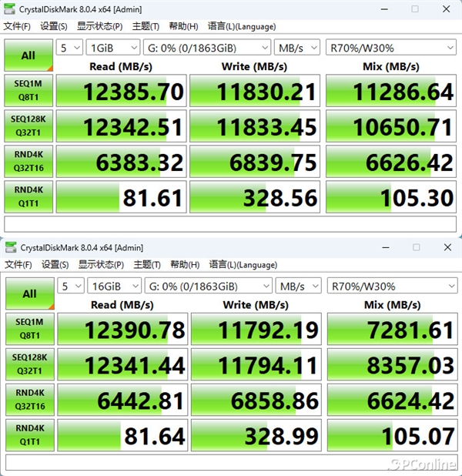This screenshot has width=462, height=476.
Task: Click read result 12342.51 in top window
Action: tap(122, 126)
